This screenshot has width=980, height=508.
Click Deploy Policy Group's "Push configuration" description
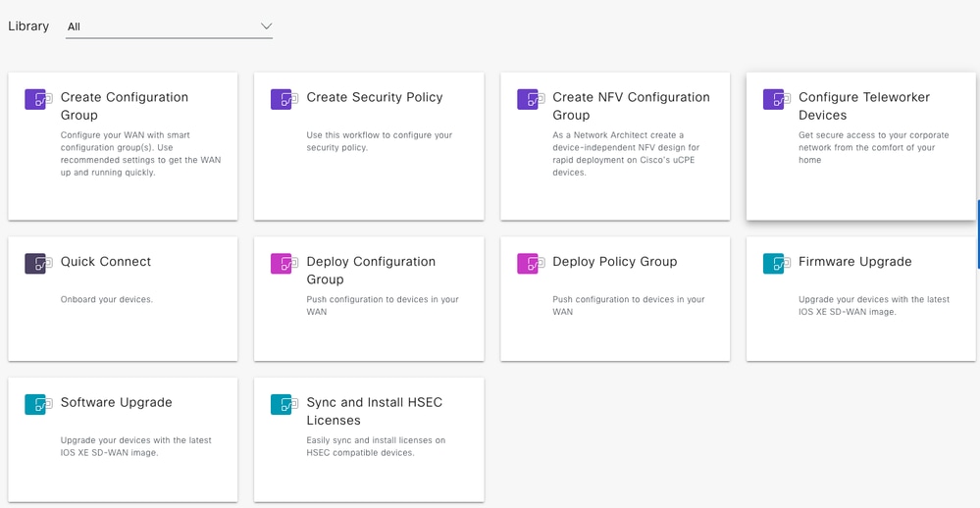coord(628,306)
